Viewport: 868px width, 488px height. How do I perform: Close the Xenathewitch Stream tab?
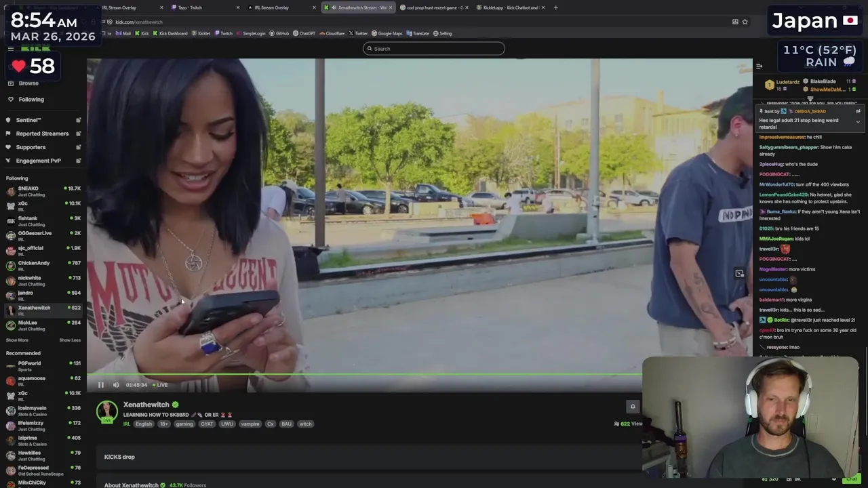point(391,7)
